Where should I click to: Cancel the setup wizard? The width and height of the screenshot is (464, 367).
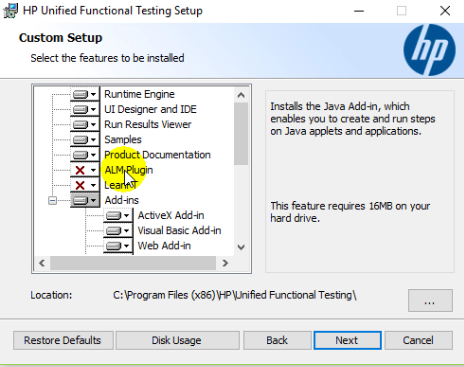tap(419, 340)
